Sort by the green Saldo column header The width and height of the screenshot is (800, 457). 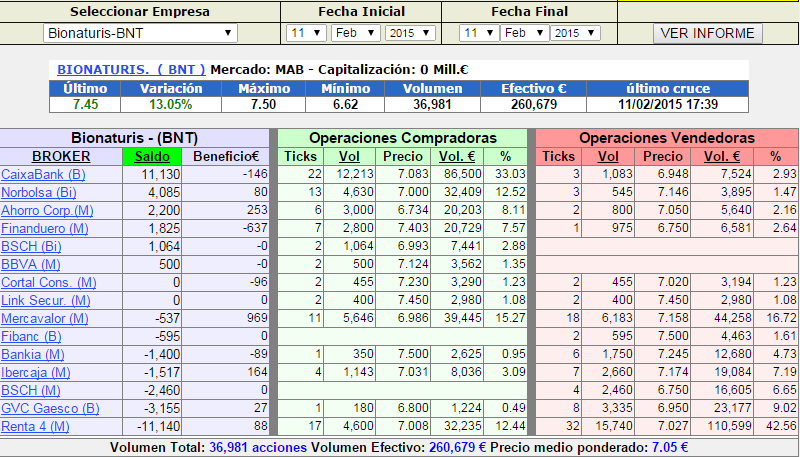(x=152, y=157)
